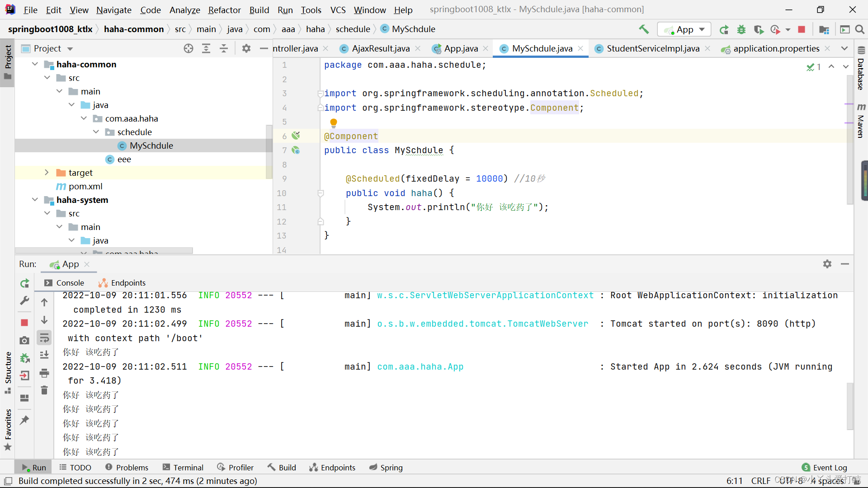Click Clear All trash icon in console
868x488 pixels.
point(44,390)
